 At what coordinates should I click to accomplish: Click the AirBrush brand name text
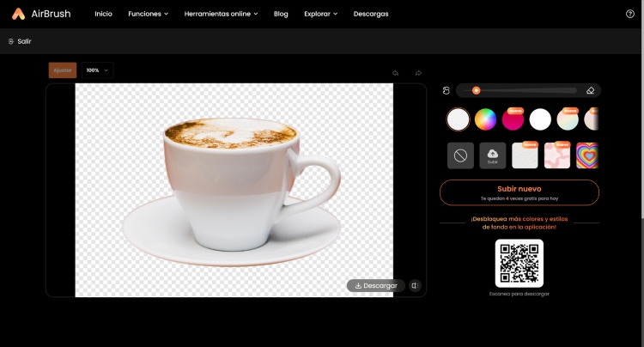coord(51,14)
